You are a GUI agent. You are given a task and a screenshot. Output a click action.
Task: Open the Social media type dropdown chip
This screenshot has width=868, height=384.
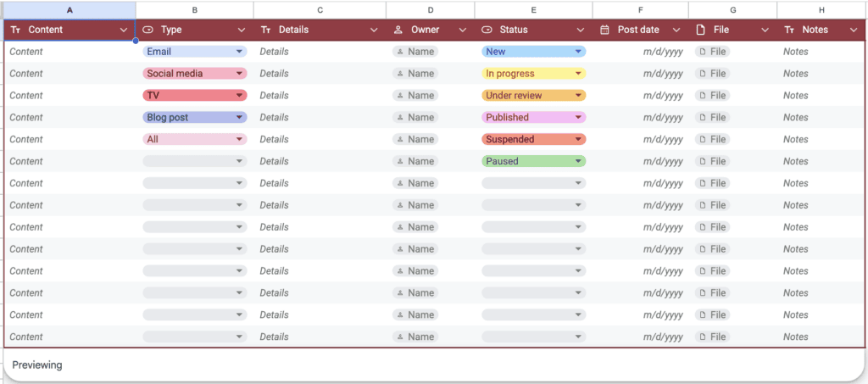tap(195, 74)
